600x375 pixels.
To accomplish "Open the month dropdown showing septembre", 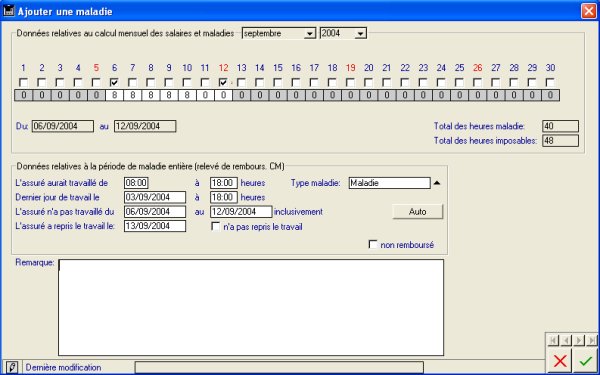I will click(x=310, y=34).
